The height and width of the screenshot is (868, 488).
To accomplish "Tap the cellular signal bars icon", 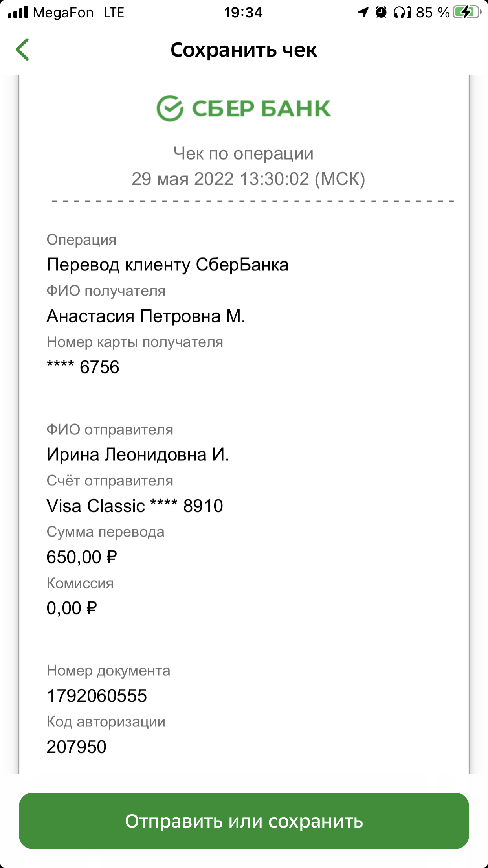I will point(18,12).
